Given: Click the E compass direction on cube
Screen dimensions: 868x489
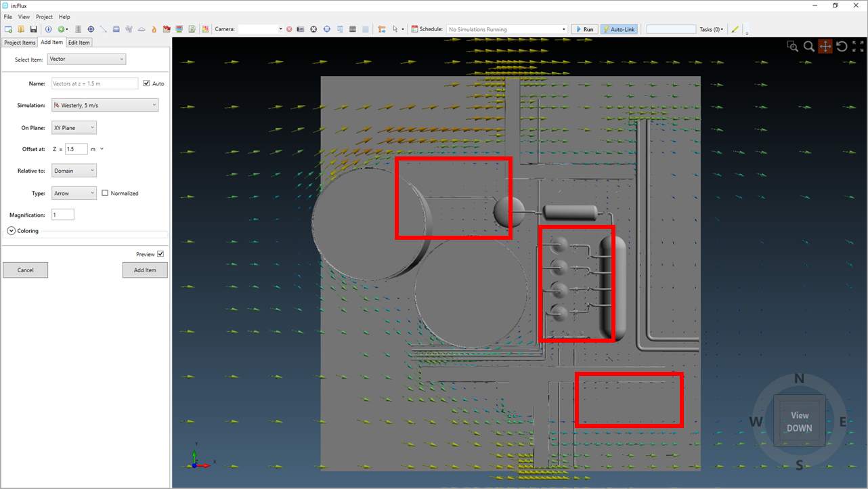Looking at the screenshot, I should click(x=843, y=422).
